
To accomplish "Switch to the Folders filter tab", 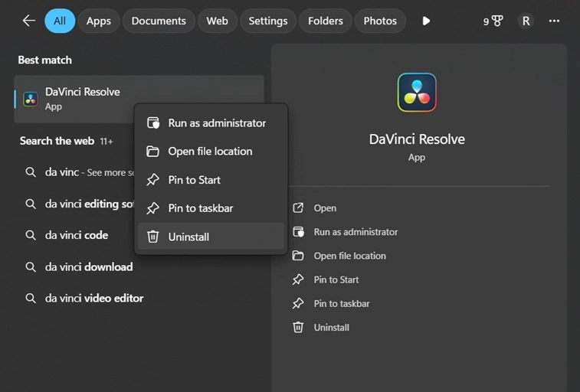I will tap(325, 21).
